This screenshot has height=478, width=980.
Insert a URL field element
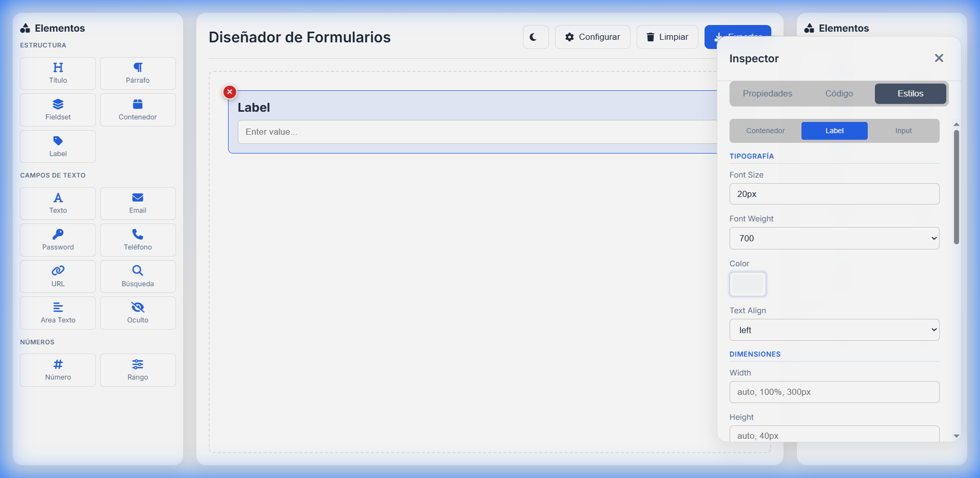pos(58,276)
